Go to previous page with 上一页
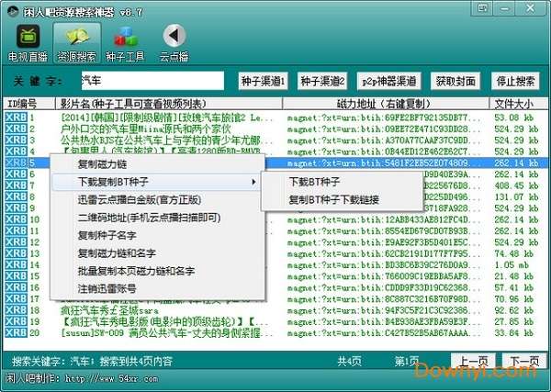The height and width of the screenshot is (392, 551). [473, 361]
